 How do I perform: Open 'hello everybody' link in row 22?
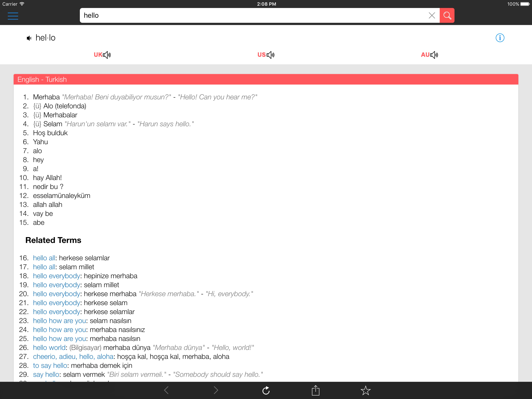(56, 312)
